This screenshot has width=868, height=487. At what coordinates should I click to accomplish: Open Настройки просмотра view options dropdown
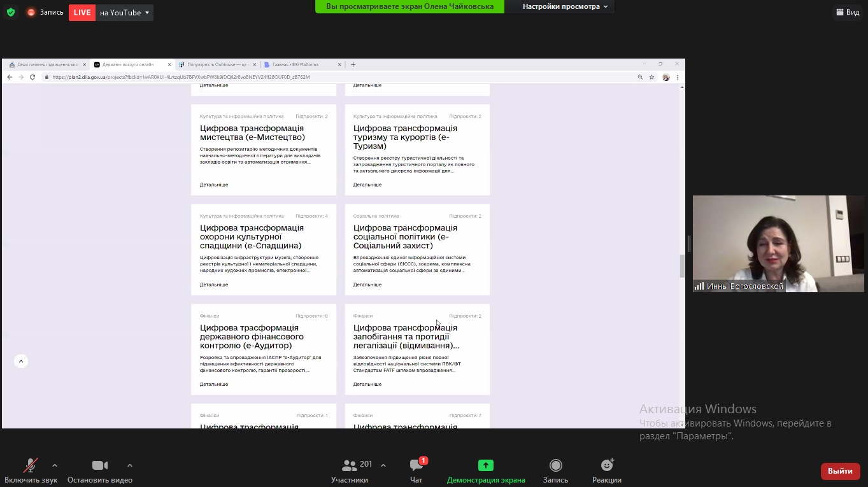565,6
